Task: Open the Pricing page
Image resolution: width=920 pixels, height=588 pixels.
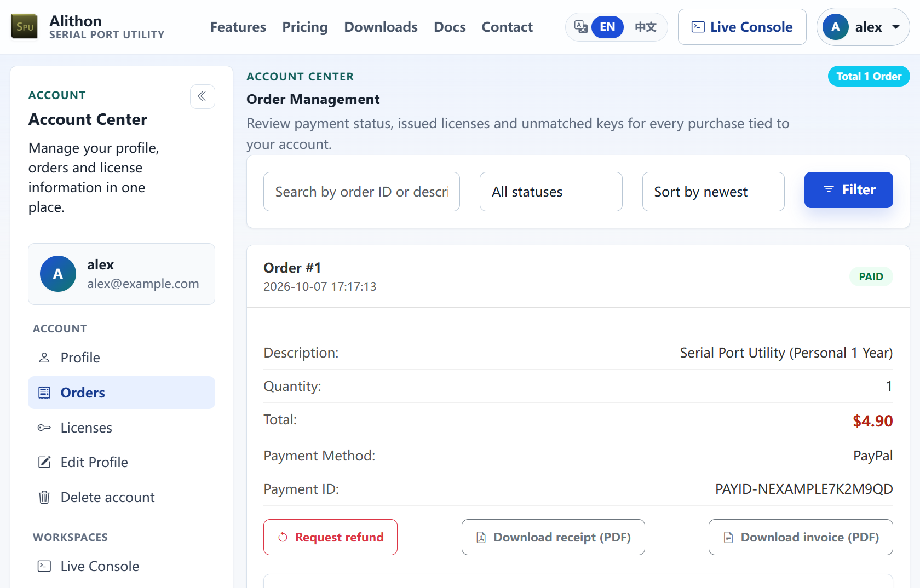Action: click(305, 27)
